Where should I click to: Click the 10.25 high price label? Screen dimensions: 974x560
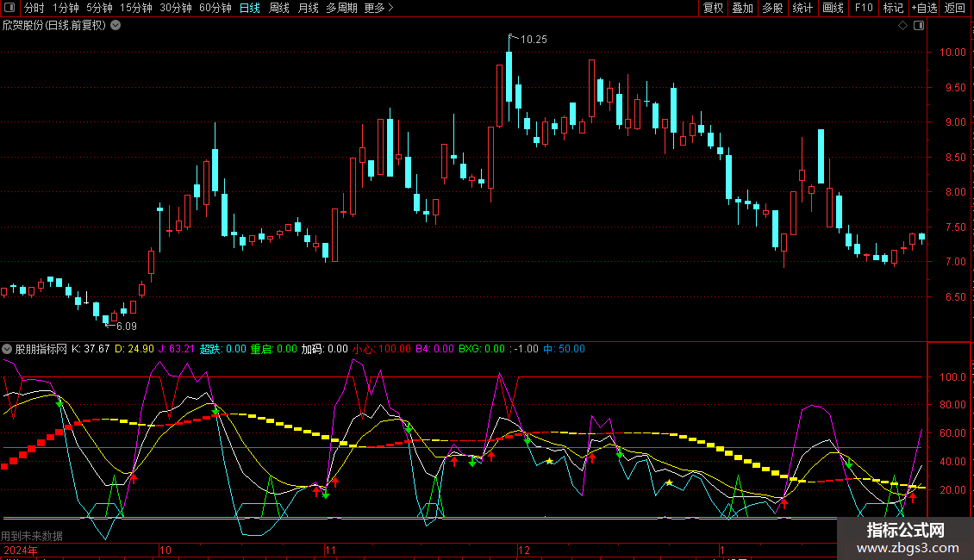pos(534,39)
